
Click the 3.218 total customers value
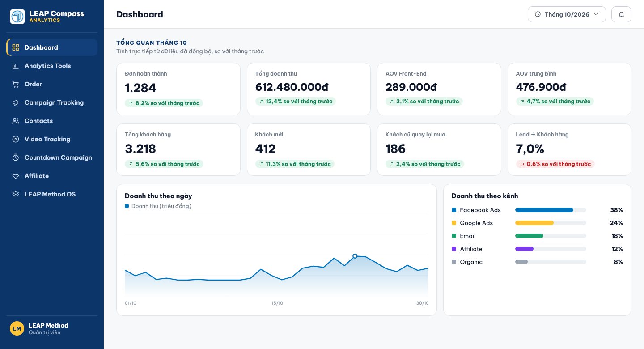(x=140, y=149)
